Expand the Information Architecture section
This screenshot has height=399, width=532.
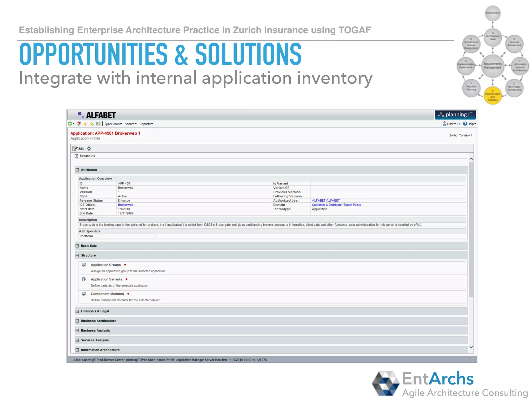tap(77, 350)
